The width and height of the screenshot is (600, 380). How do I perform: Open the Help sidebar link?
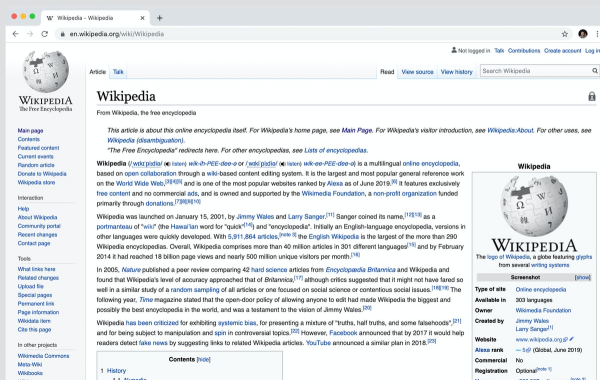coord(23,209)
